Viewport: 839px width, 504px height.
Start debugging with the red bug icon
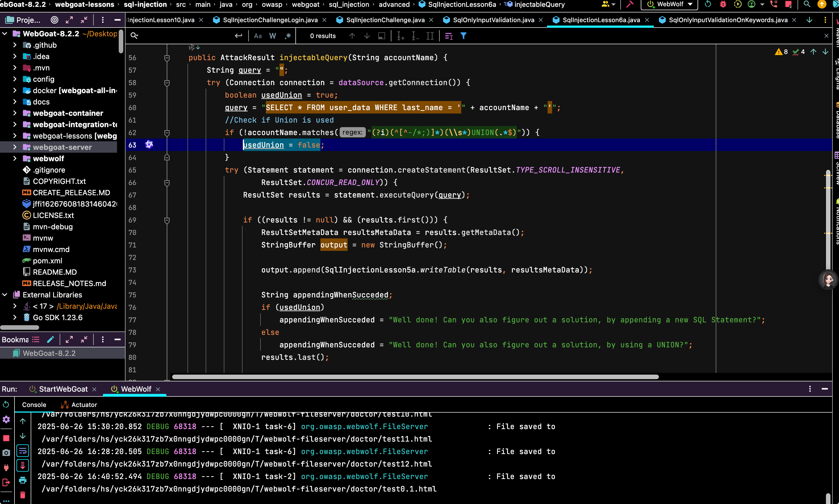pos(723,5)
